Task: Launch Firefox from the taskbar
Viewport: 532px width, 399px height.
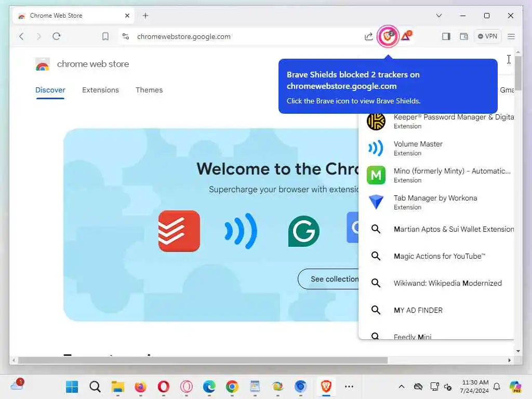Action: [140, 387]
